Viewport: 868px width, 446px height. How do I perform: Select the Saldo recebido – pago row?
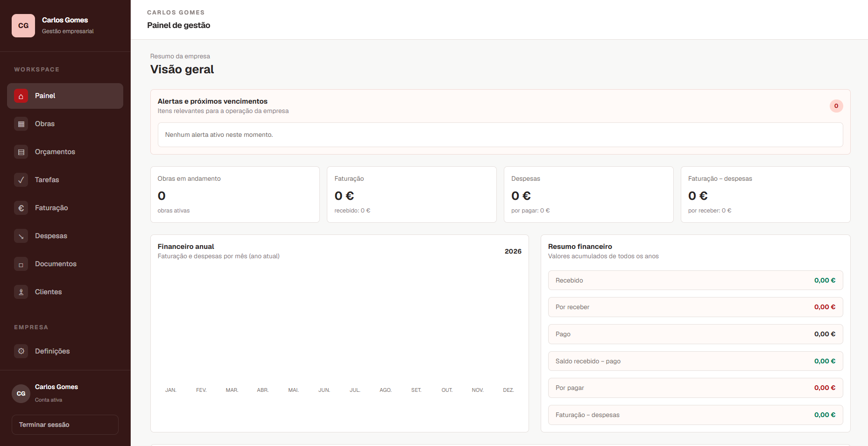click(x=696, y=361)
